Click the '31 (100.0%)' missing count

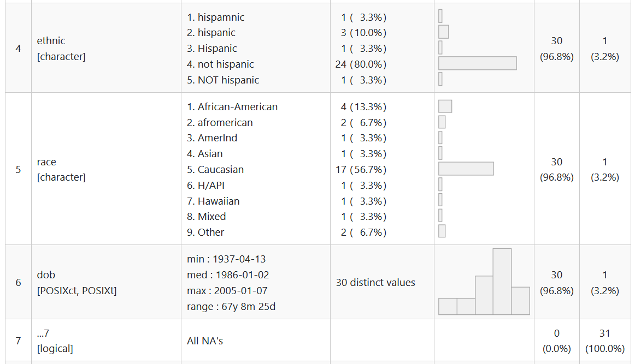604,341
